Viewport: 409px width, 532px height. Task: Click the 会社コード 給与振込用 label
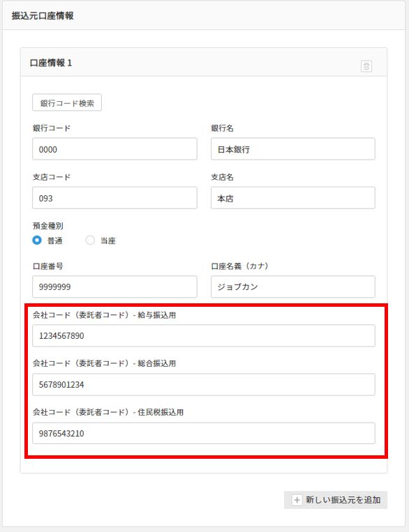click(104, 315)
